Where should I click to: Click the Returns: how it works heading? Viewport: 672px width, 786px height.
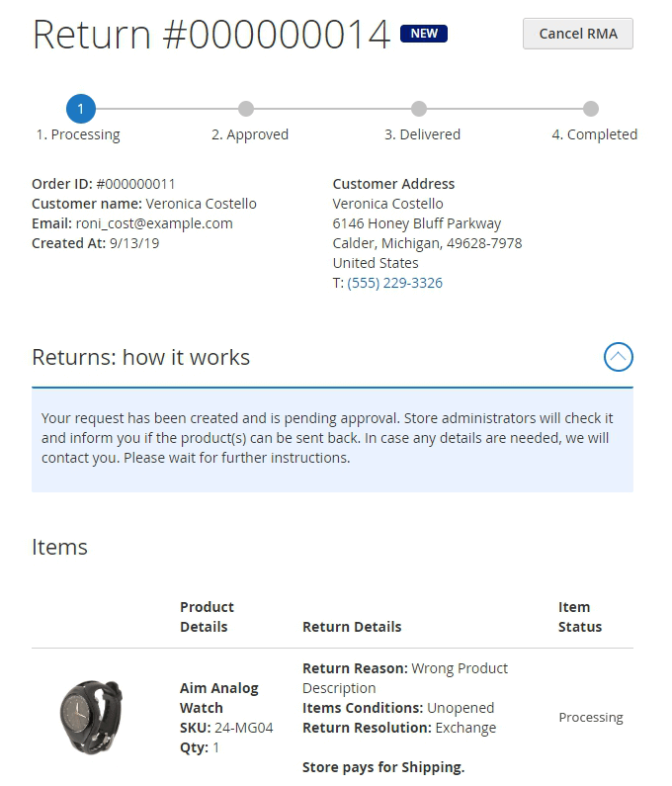(141, 357)
